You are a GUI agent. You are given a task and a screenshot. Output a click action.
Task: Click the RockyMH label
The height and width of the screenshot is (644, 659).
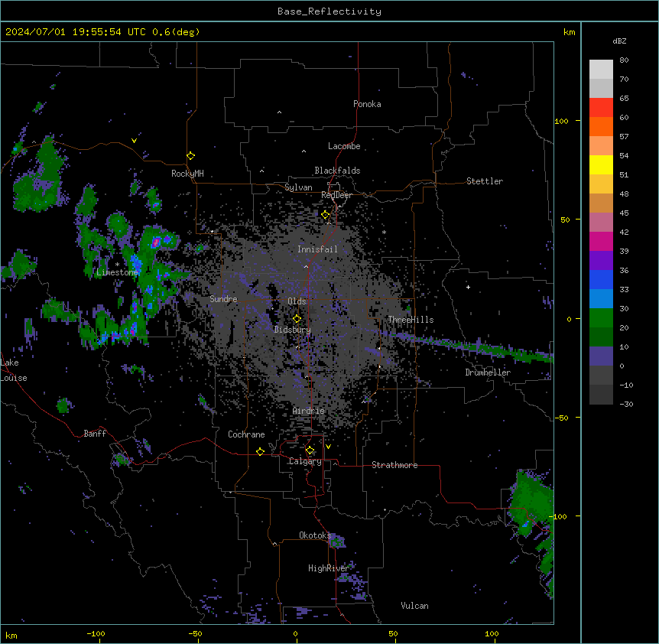[x=187, y=174]
